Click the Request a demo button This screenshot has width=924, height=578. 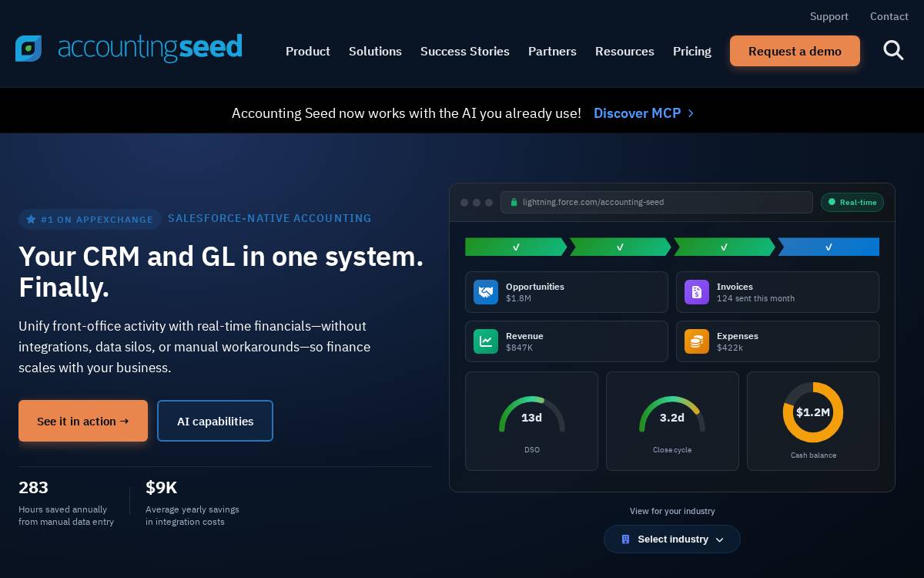click(x=795, y=51)
